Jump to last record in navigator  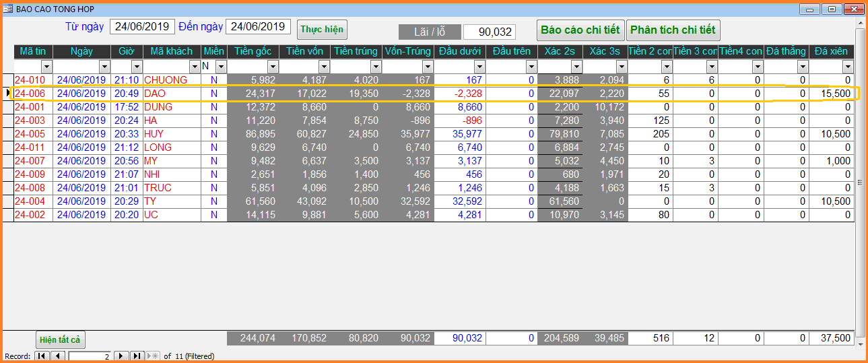pyautogui.click(x=137, y=356)
